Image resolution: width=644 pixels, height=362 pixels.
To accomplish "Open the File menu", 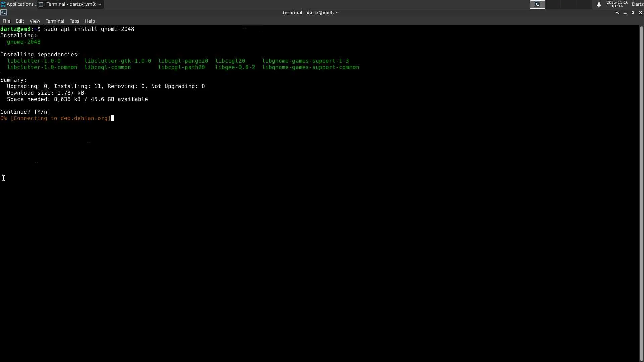I will (x=6, y=21).
